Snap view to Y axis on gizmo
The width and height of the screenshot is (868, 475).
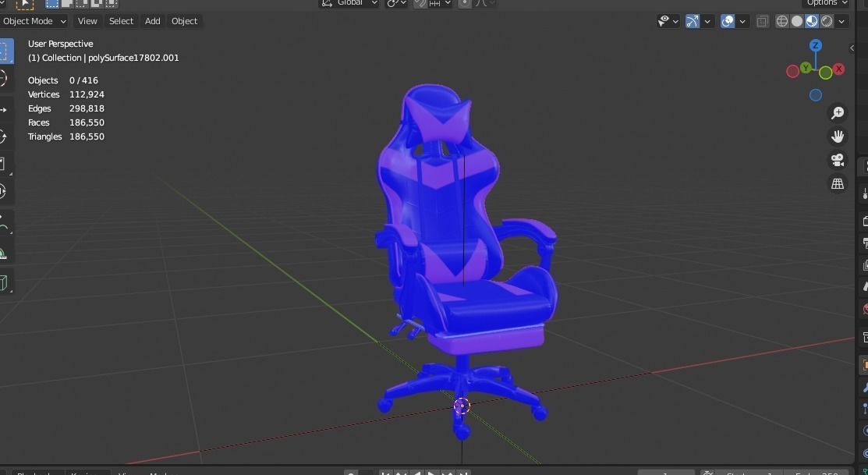(x=806, y=68)
